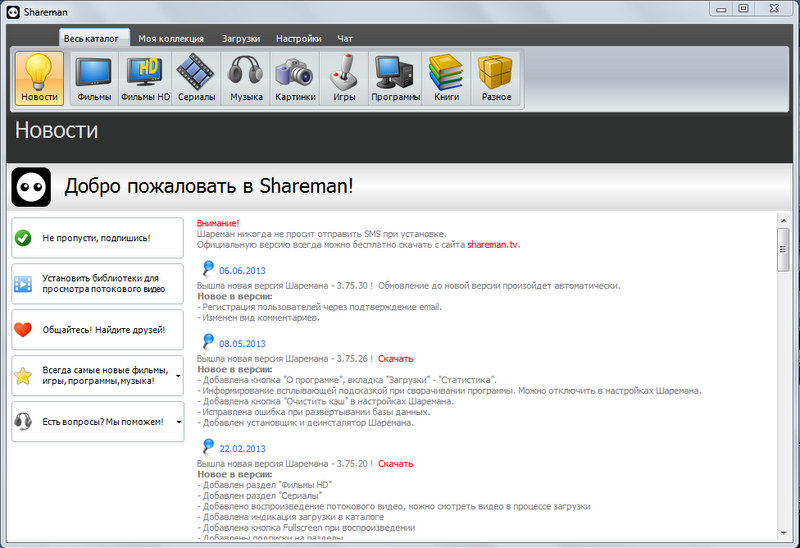
Task: Open the Чат tab
Action: coord(345,38)
